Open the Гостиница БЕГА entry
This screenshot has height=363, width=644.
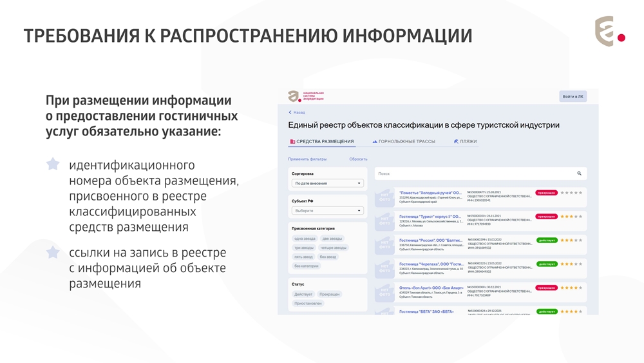pos(426,311)
